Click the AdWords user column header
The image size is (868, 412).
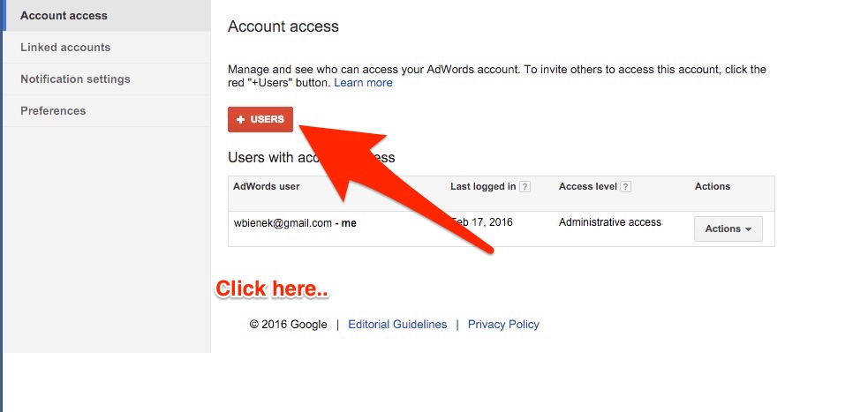point(267,186)
